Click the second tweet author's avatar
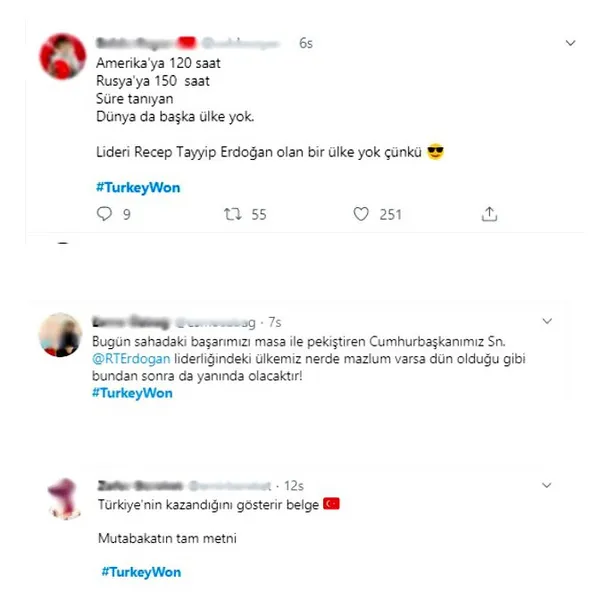The height and width of the screenshot is (616, 616). click(59, 335)
